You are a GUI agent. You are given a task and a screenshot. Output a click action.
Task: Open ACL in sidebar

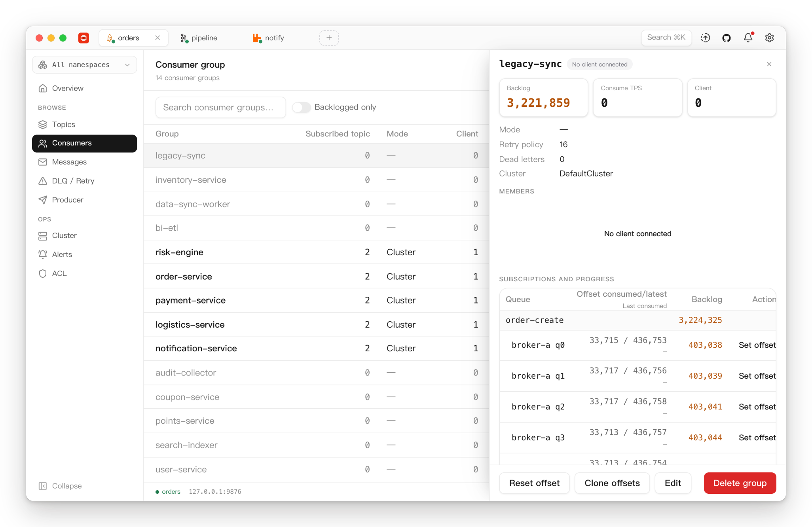[84, 274]
